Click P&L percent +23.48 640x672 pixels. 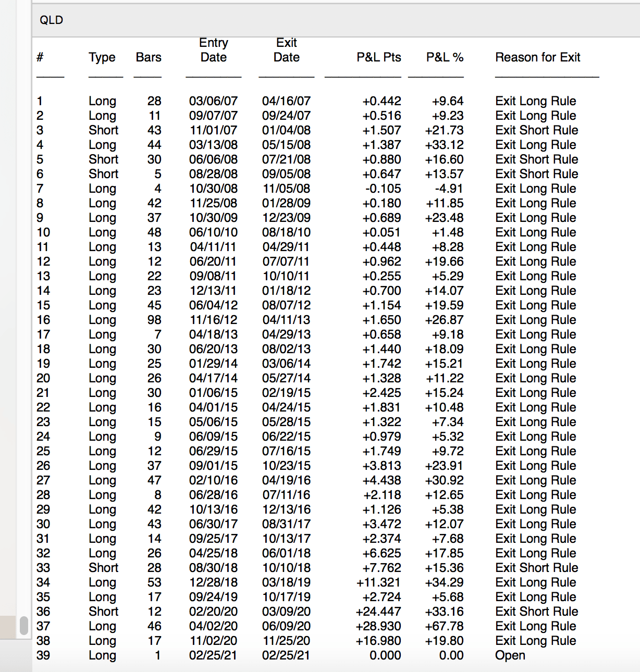(444, 218)
